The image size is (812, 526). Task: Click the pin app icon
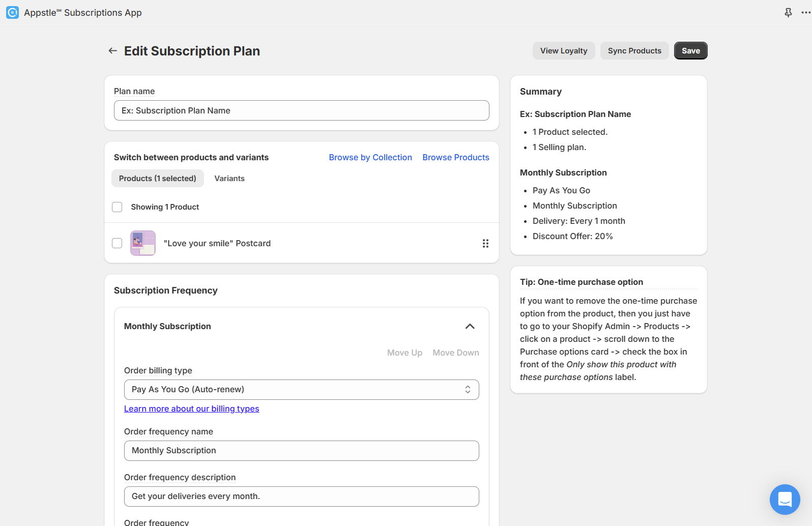coord(788,13)
